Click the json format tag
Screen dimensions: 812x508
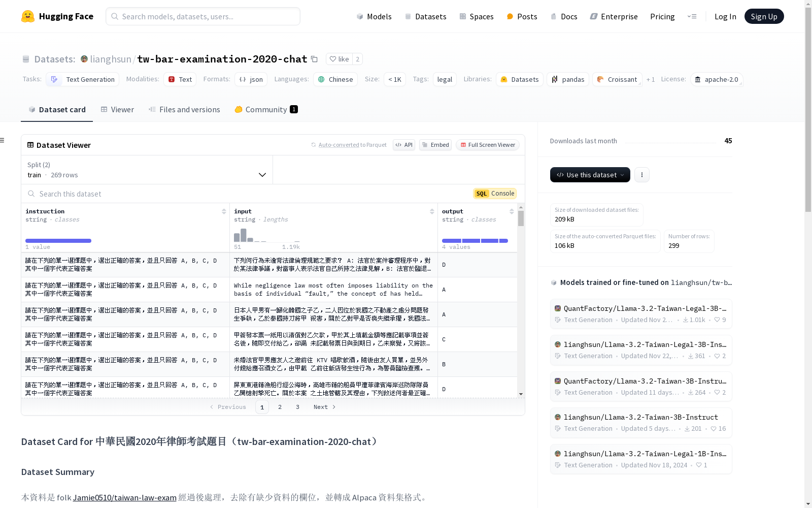(251, 79)
